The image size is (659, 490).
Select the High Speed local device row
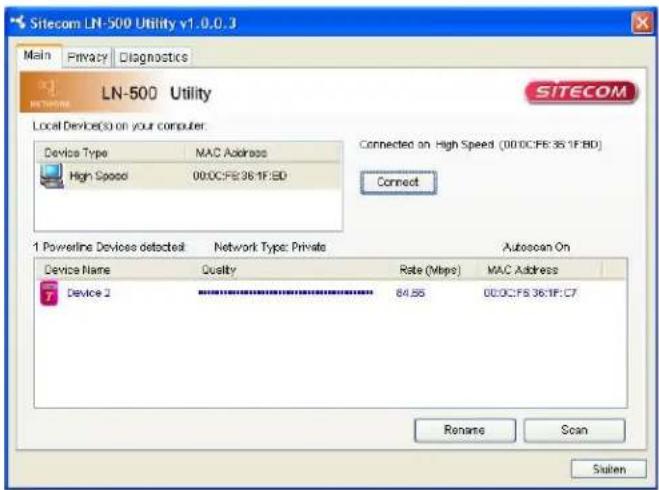pyautogui.click(x=188, y=176)
